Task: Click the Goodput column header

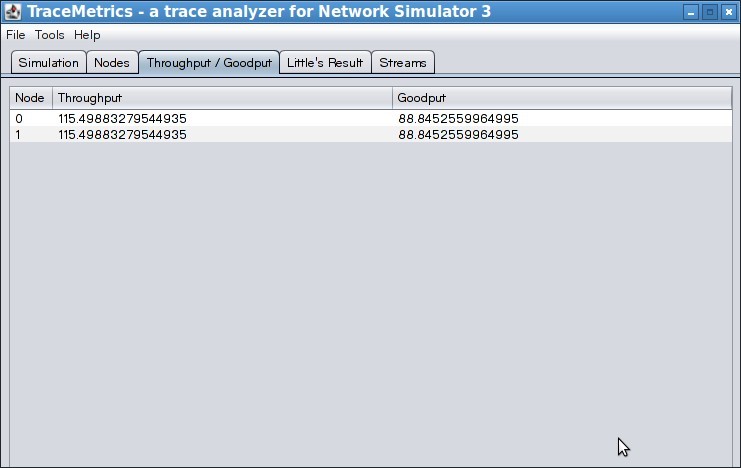Action: 561,98
